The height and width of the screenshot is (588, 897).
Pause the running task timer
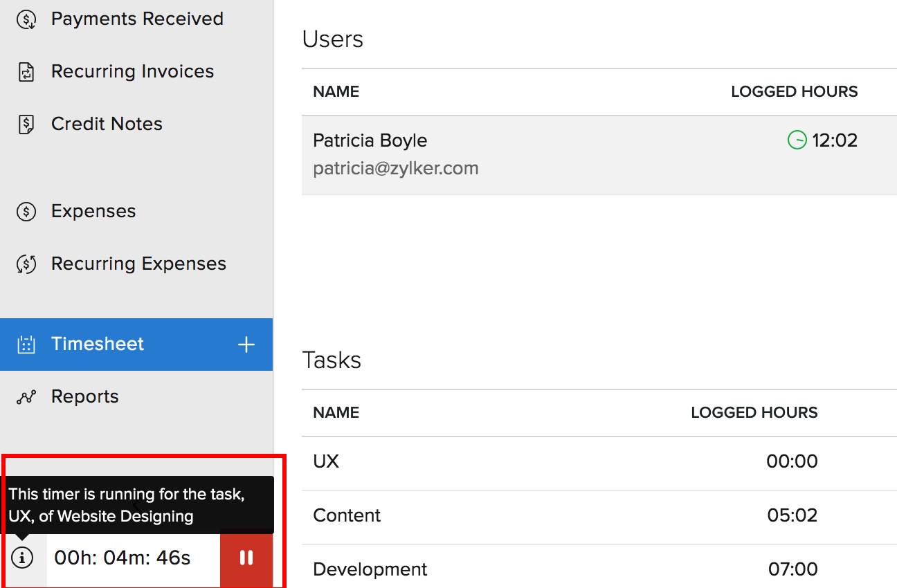(x=246, y=560)
